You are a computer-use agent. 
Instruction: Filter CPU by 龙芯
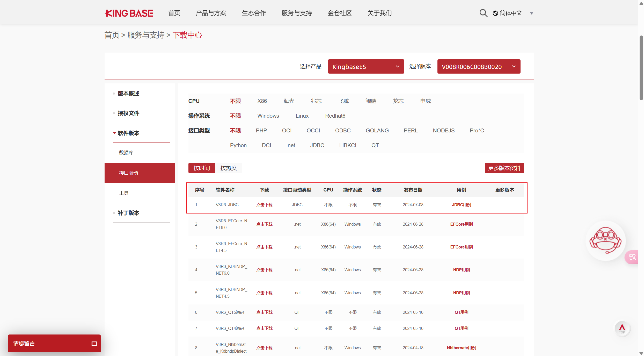(x=398, y=101)
